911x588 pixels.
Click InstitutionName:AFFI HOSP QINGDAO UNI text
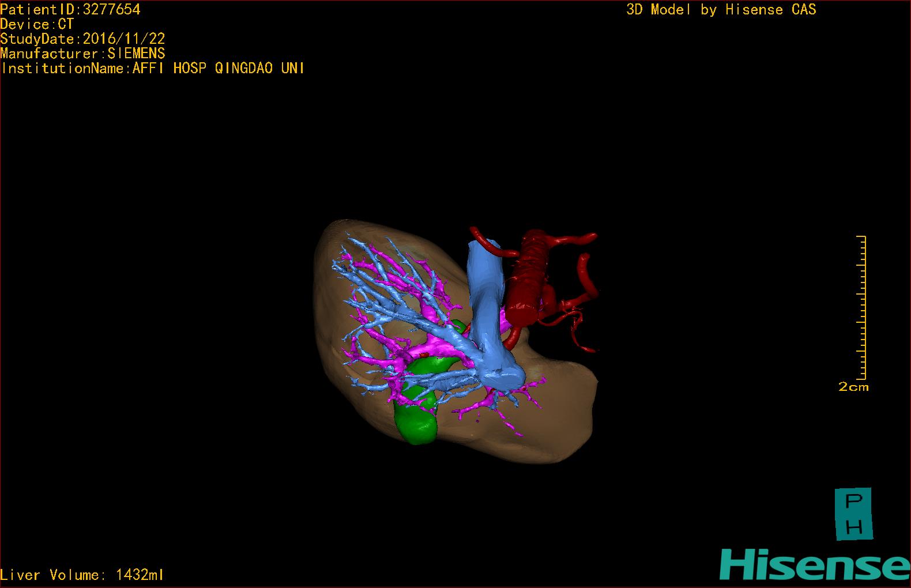coord(152,68)
